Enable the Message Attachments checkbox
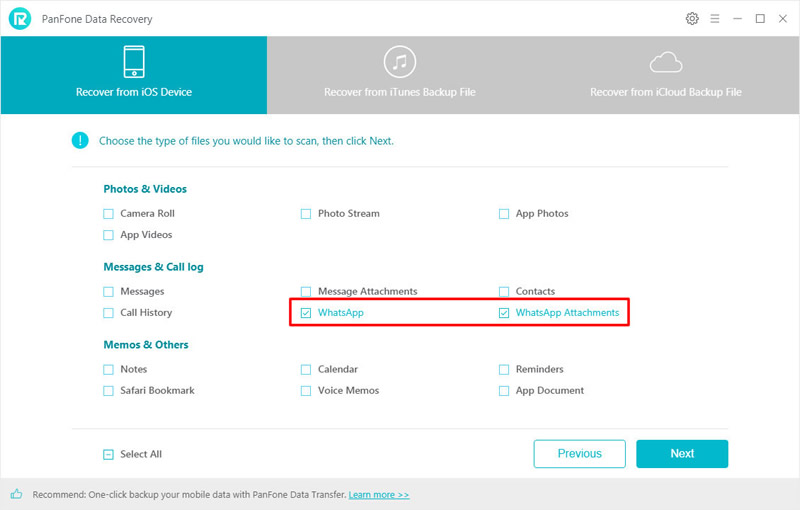800x510 pixels. [x=306, y=292]
